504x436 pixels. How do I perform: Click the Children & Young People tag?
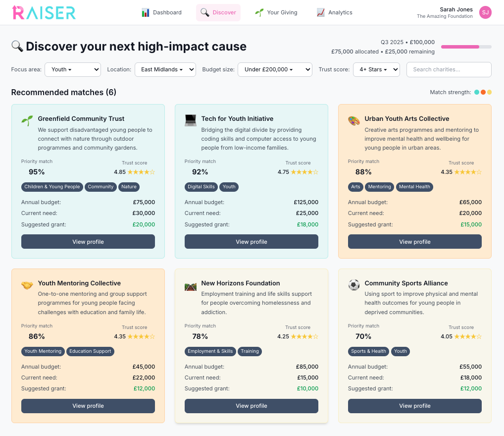[52, 187]
